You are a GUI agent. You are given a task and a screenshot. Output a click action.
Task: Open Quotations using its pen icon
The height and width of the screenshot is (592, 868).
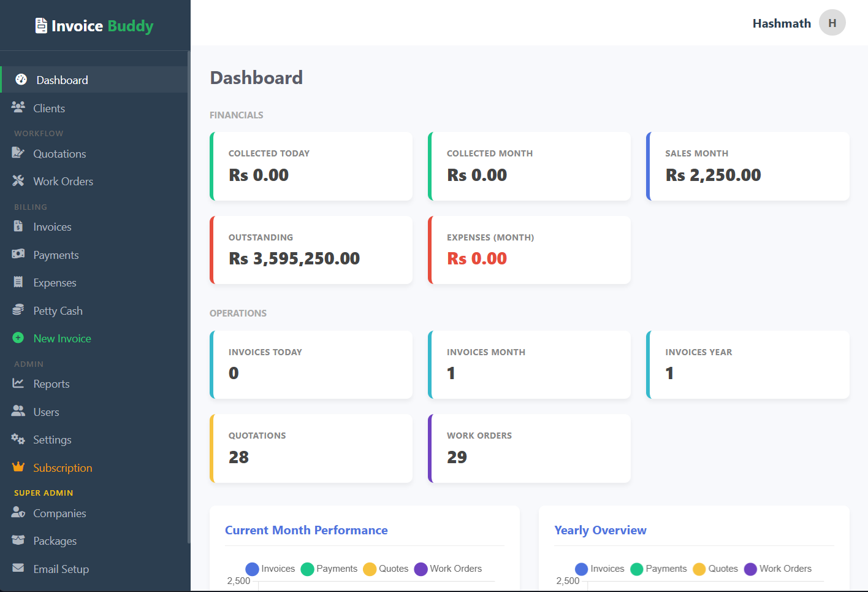point(19,152)
